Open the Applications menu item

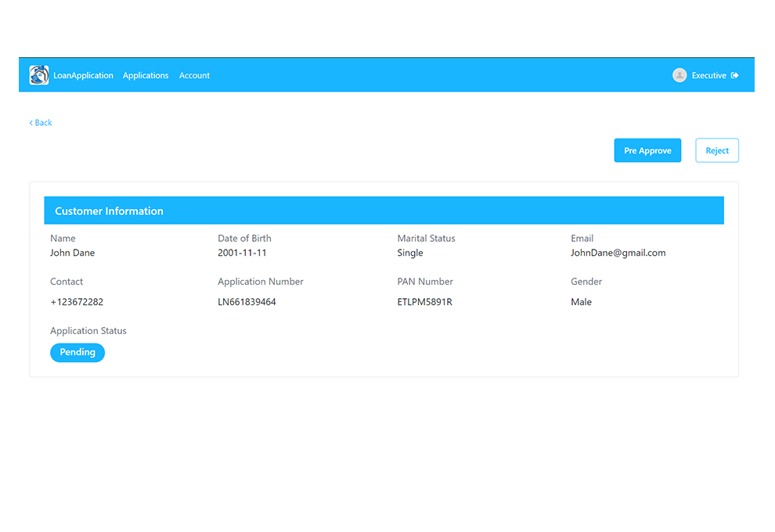pyautogui.click(x=146, y=75)
